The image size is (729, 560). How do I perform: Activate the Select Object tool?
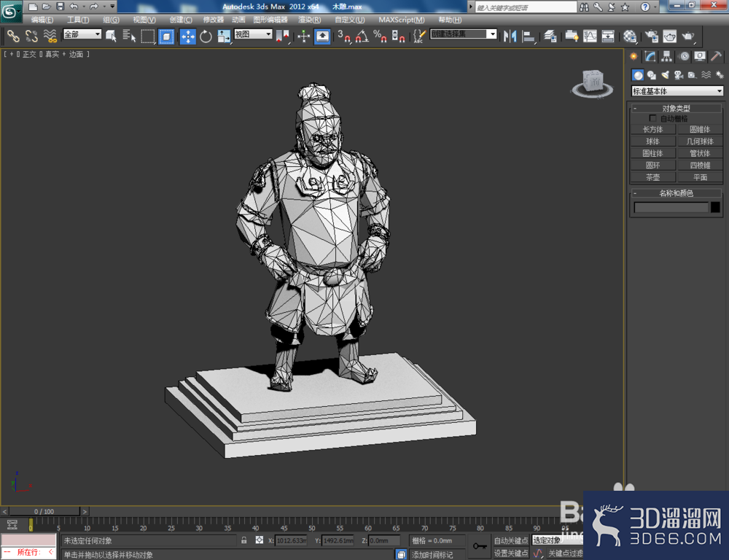click(x=111, y=36)
